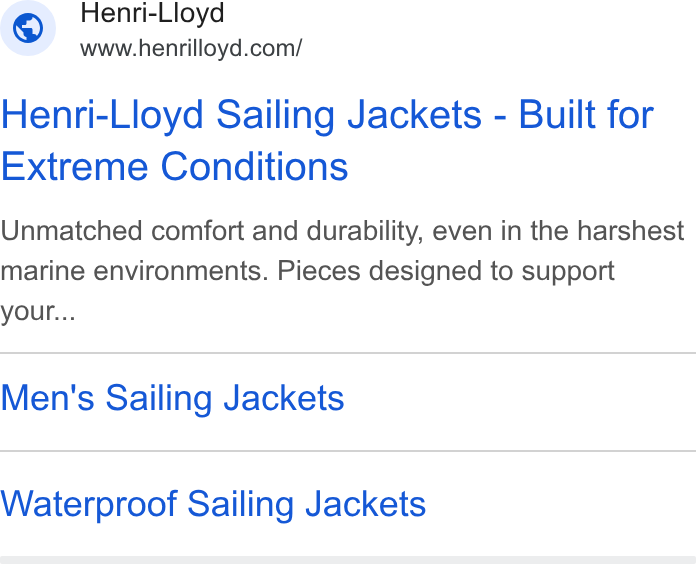The height and width of the screenshot is (564, 696).
Task: Click the word 'Waterproof' in the sitelink
Action: [x=89, y=505]
